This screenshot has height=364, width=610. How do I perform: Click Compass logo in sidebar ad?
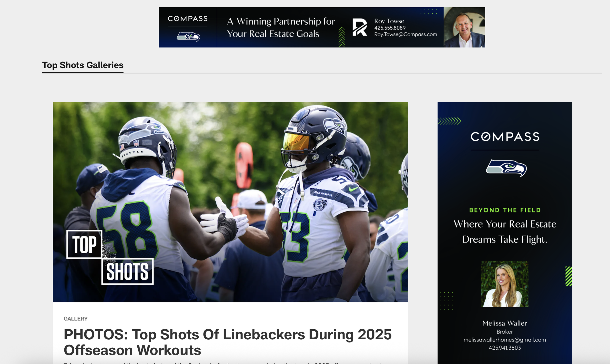click(x=505, y=137)
